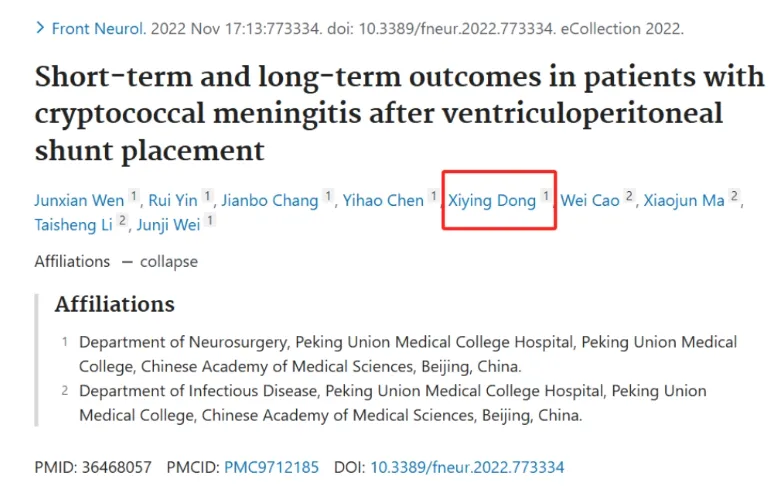Click affiliation superscript 2 next to Wei Cao
Image resolution: width=784 pixels, height=500 pixels.
coord(630,196)
